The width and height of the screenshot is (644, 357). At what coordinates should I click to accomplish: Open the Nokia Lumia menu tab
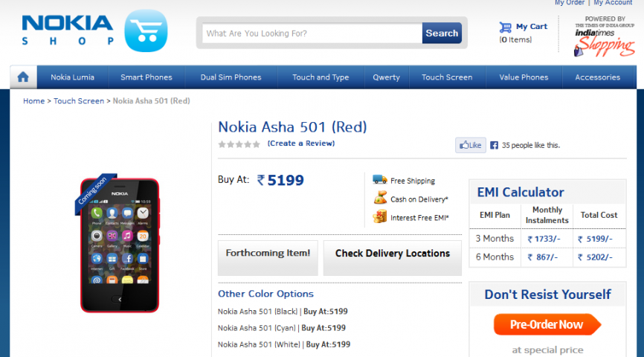tap(71, 77)
